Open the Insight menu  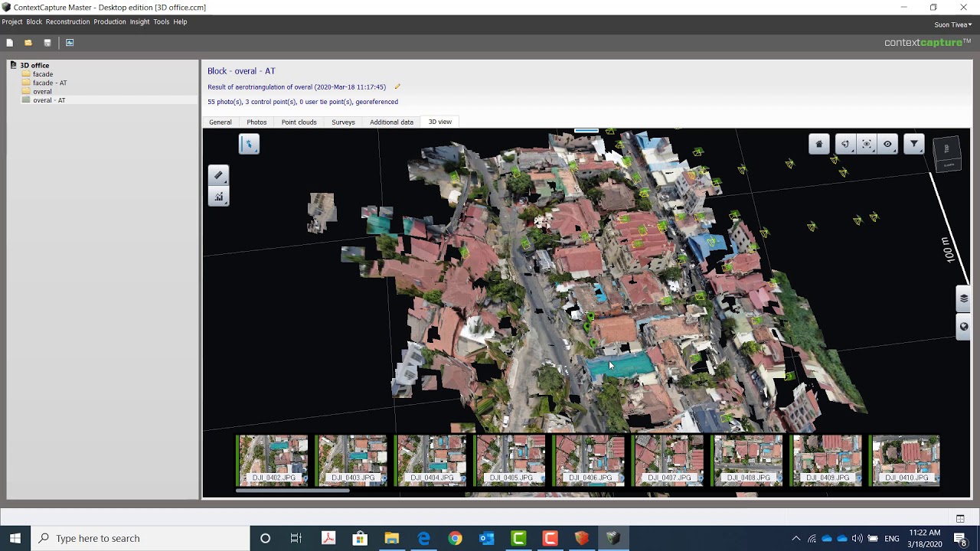tap(139, 22)
